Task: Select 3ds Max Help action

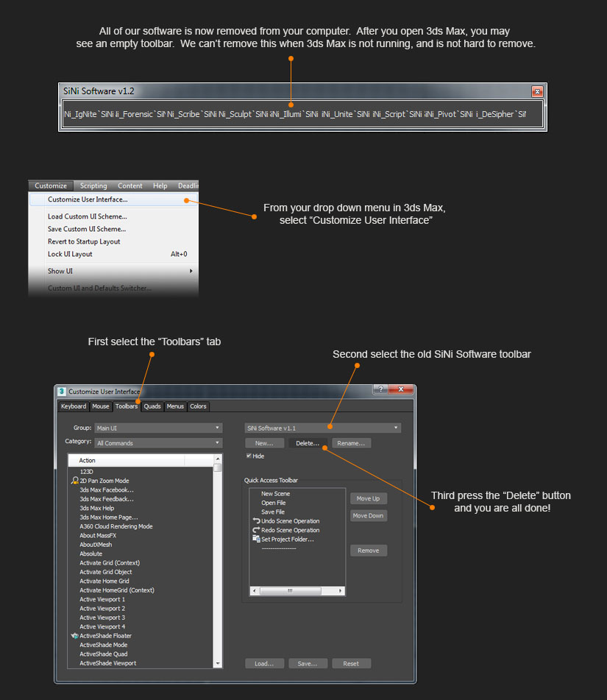Action: pos(97,508)
